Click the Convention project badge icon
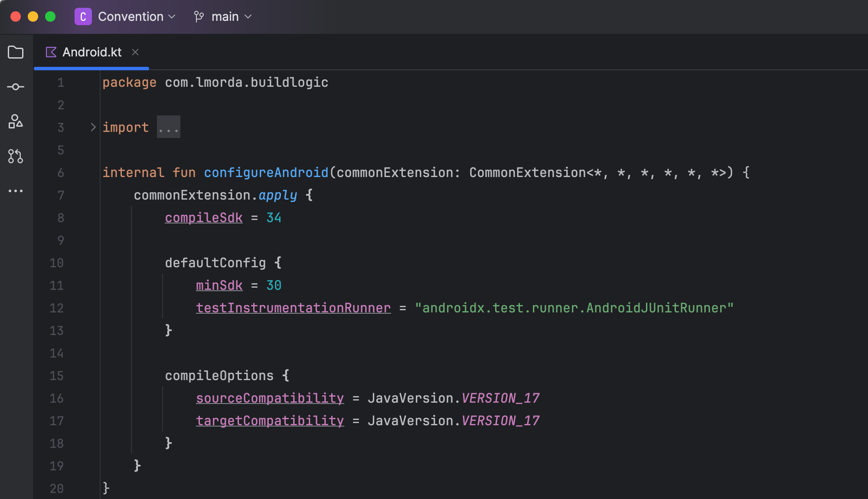 [x=83, y=16]
